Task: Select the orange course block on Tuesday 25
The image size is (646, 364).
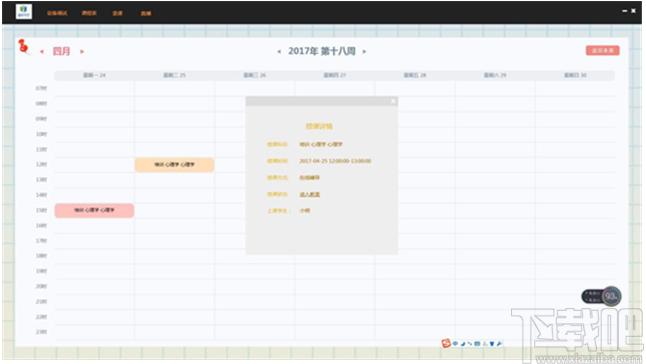Action: coord(174,164)
